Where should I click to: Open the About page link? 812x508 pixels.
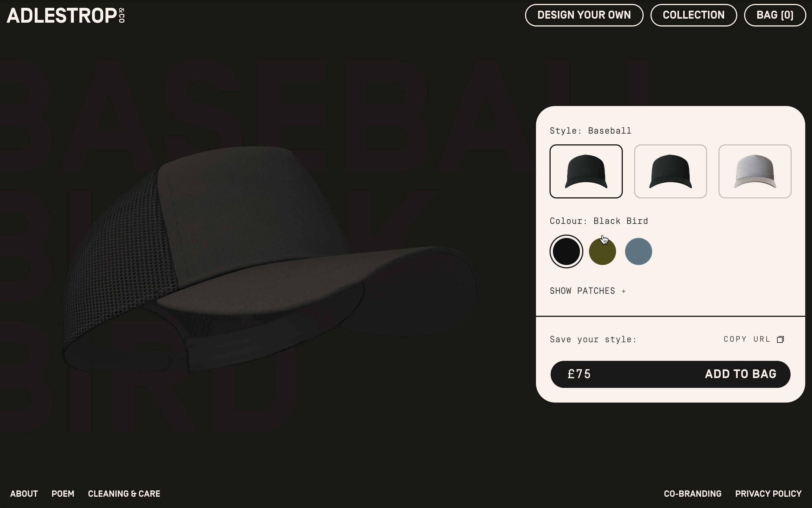click(24, 494)
